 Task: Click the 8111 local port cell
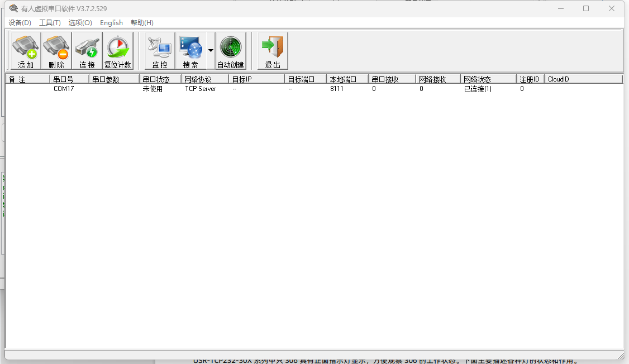336,89
